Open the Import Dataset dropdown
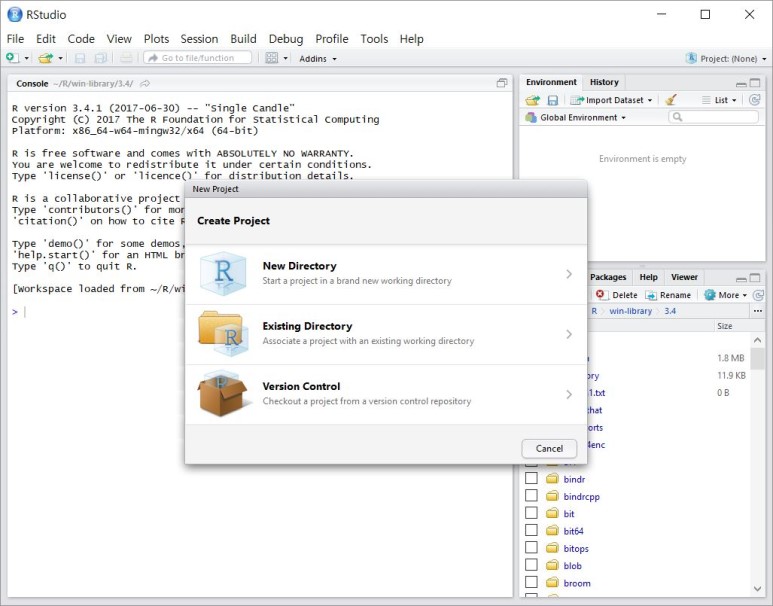Image resolution: width=773 pixels, height=606 pixels. tap(611, 100)
